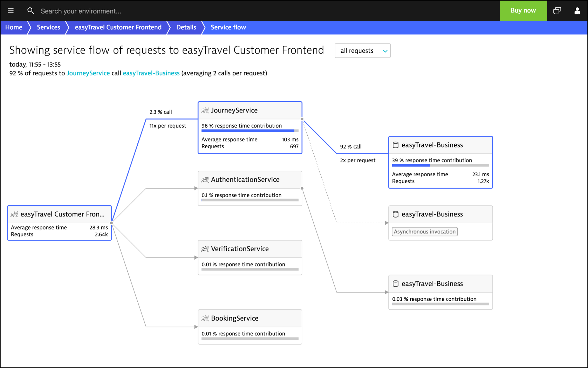Click the '11x per request' edge label
Screen dimensions: 588x368
click(x=168, y=126)
